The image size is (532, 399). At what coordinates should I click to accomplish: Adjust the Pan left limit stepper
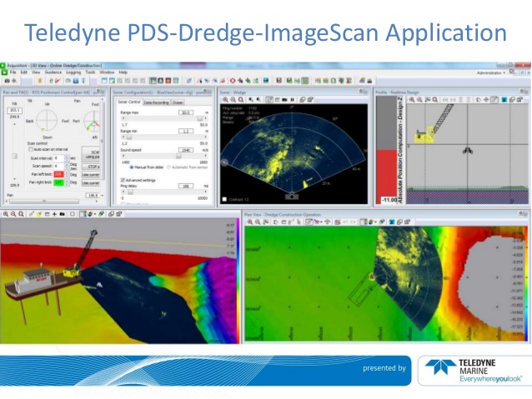coord(67,174)
